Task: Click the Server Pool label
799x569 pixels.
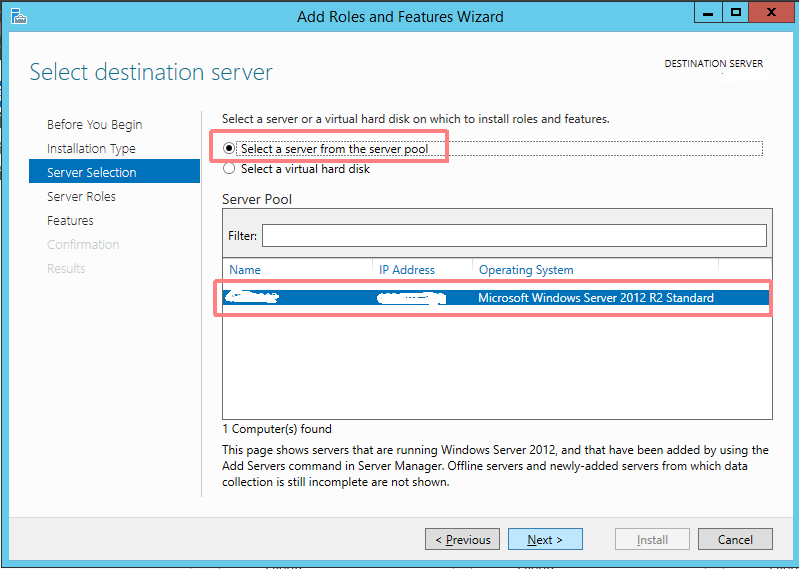Action: [x=257, y=199]
